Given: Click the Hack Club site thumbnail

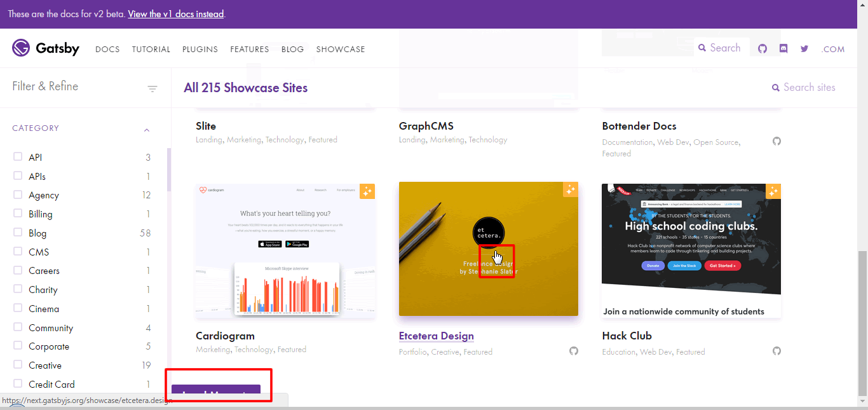Looking at the screenshot, I should pos(691,250).
